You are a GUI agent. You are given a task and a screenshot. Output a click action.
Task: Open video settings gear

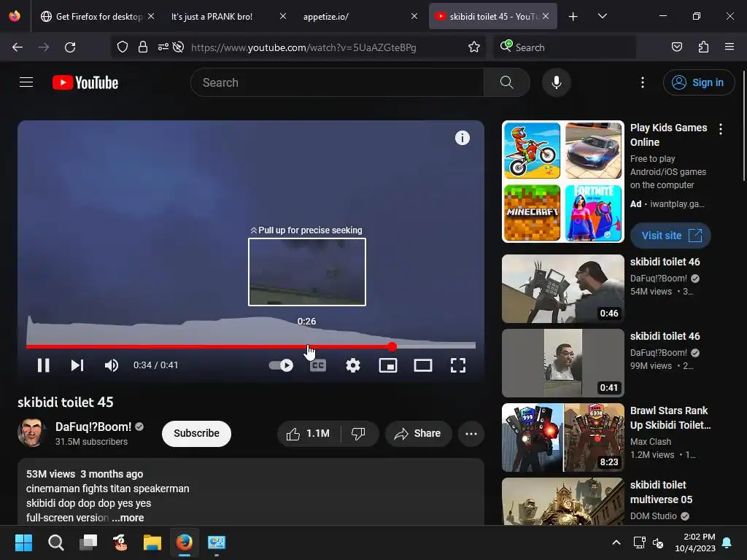pos(353,365)
